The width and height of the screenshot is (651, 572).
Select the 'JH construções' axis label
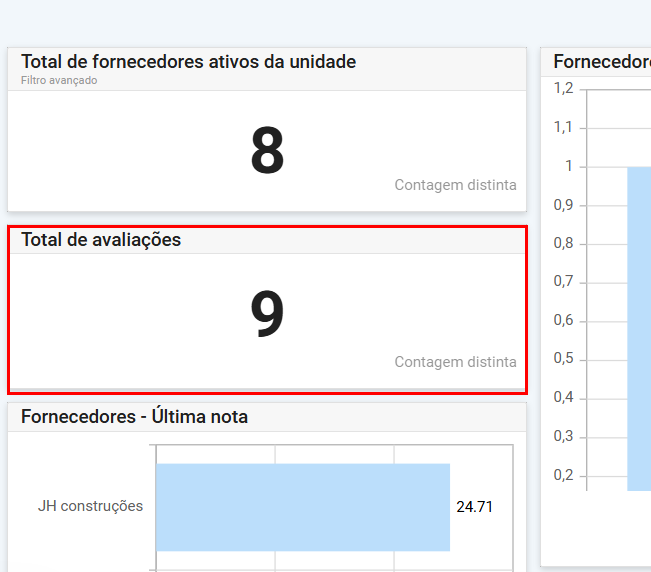(x=90, y=506)
